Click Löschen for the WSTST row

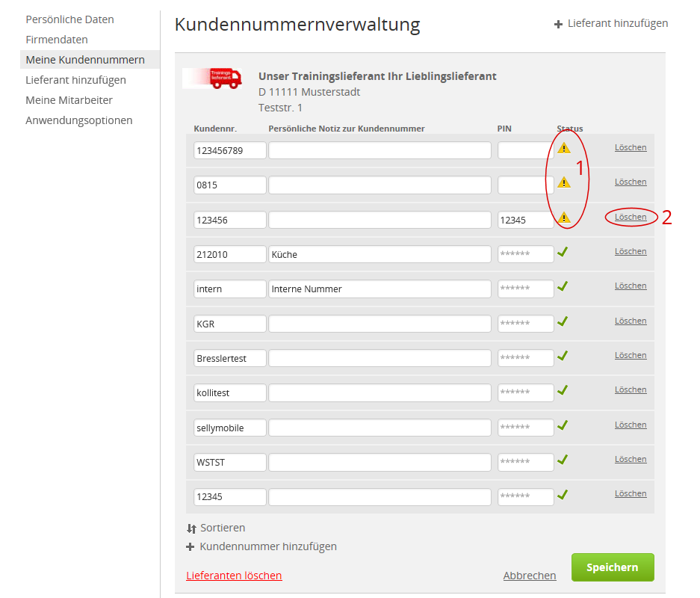point(631,459)
